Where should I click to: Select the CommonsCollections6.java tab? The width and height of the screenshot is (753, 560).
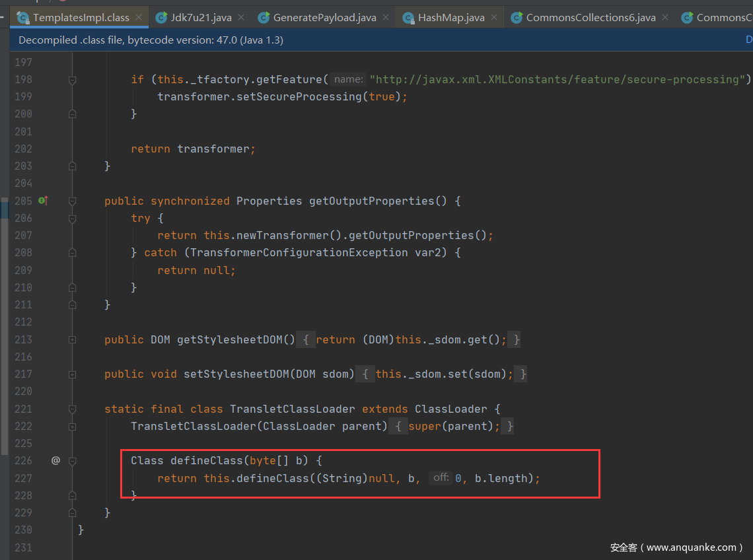(x=591, y=18)
